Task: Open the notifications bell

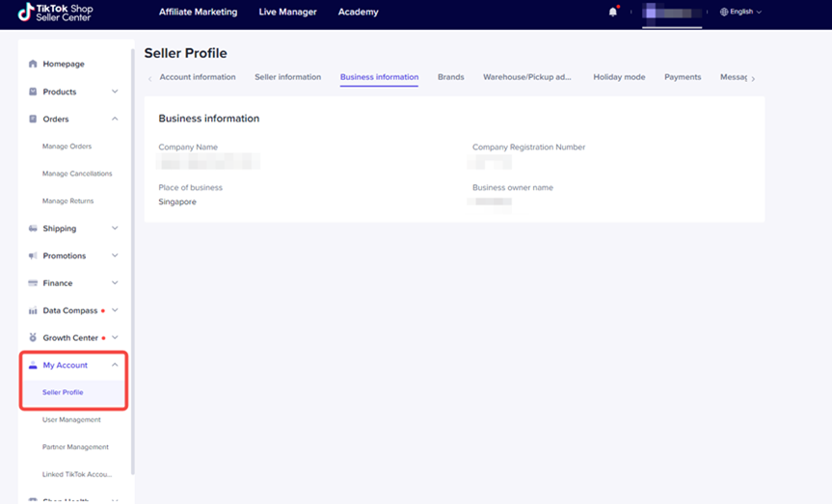Action: tap(613, 12)
